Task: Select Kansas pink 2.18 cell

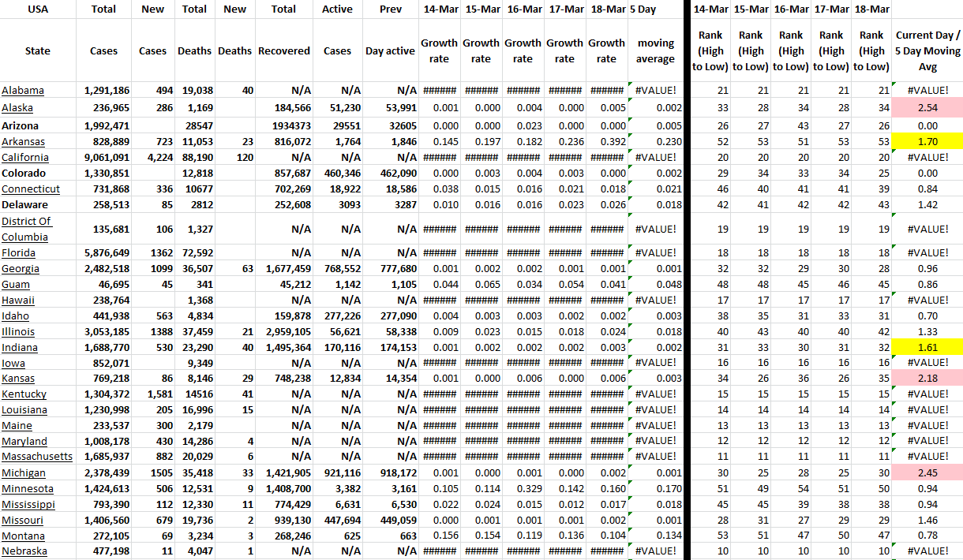Action: pos(927,379)
